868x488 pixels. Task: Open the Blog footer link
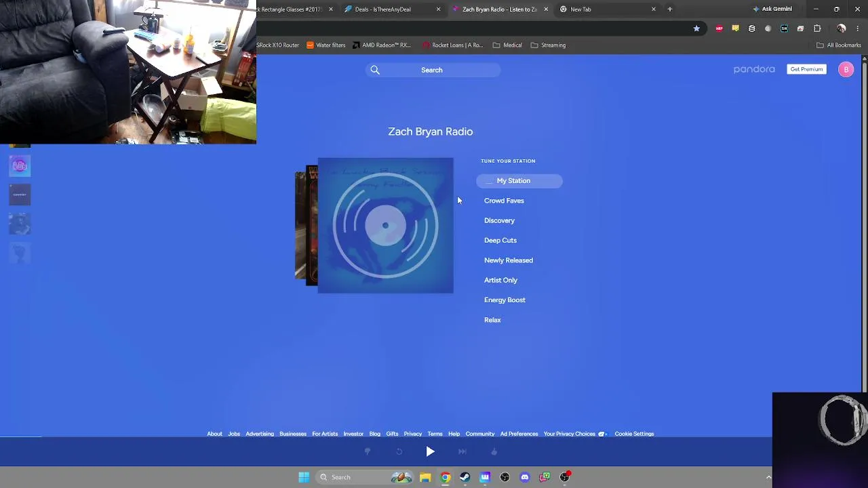pos(375,434)
